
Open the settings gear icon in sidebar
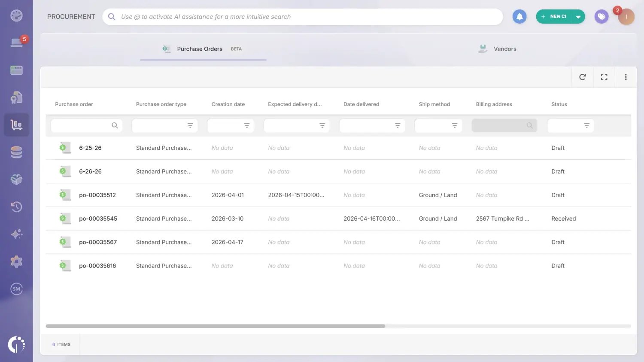[x=16, y=262]
